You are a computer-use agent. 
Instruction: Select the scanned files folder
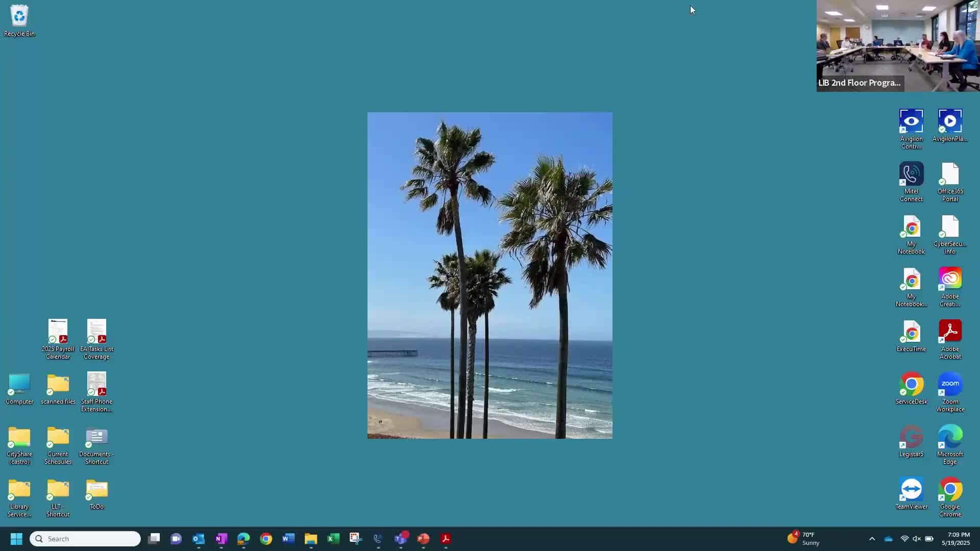click(58, 385)
